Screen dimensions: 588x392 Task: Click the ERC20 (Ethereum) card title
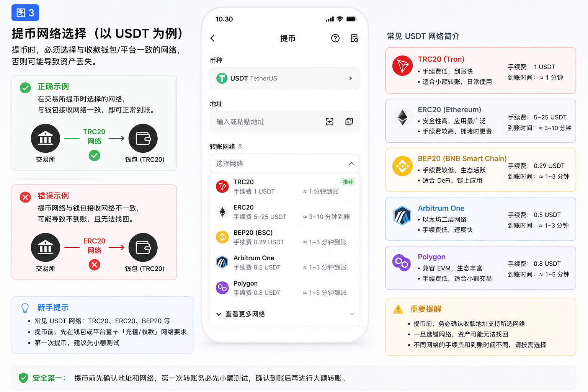click(449, 110)
